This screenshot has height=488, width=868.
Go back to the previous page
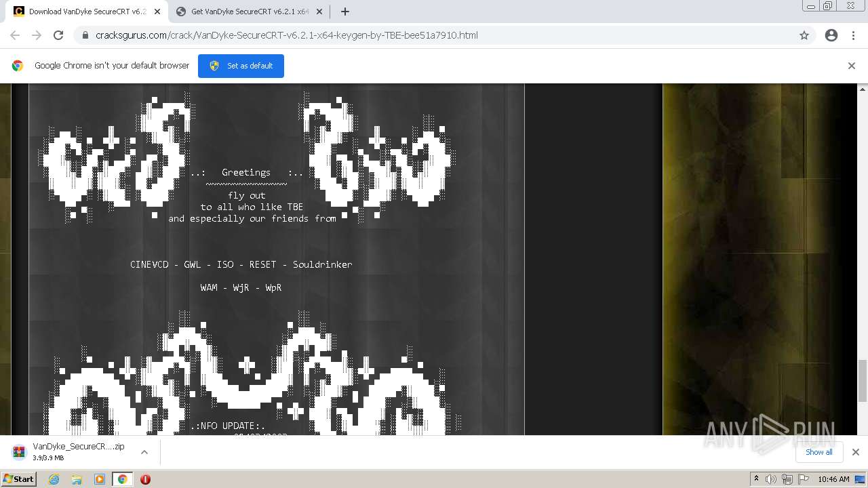click(15, 35)
